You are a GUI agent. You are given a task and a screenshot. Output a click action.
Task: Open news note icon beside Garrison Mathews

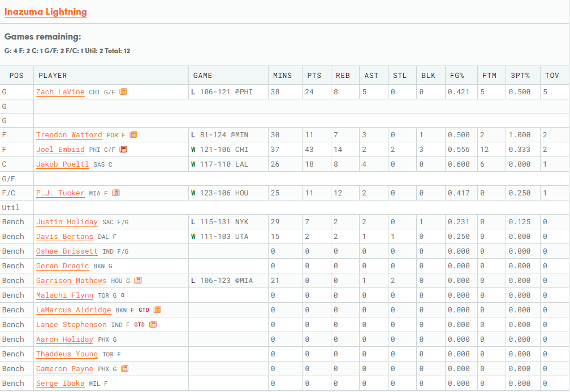click(138, 280)
